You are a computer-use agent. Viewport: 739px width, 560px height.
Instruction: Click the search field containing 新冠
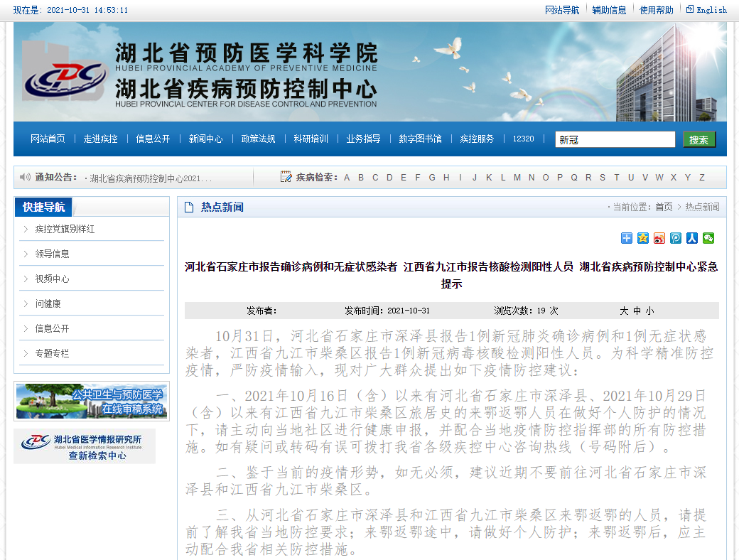click(615, 139)
